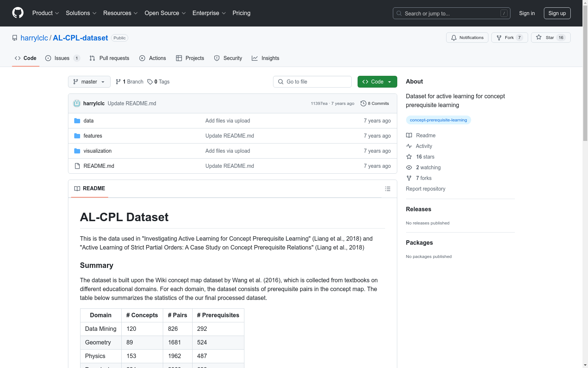Switch to the Actions tab
This screenshot has width=588, height=368.
[x=153, y=58]
